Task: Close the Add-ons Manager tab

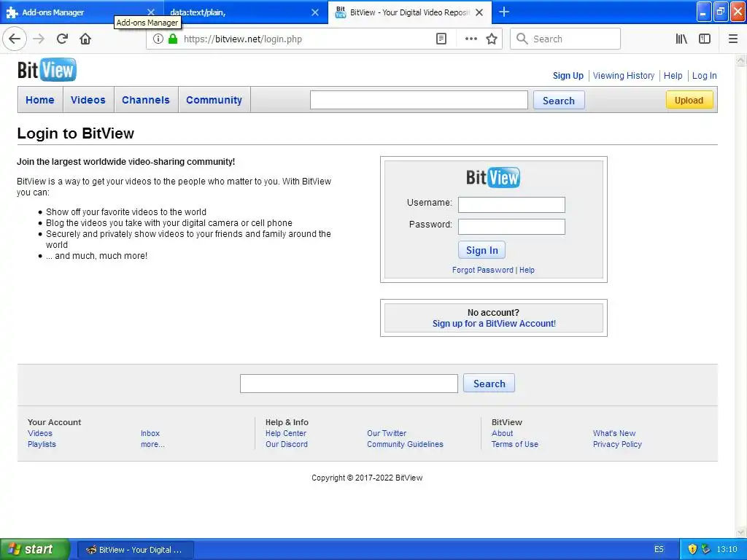Action: [x=151, y=12]
